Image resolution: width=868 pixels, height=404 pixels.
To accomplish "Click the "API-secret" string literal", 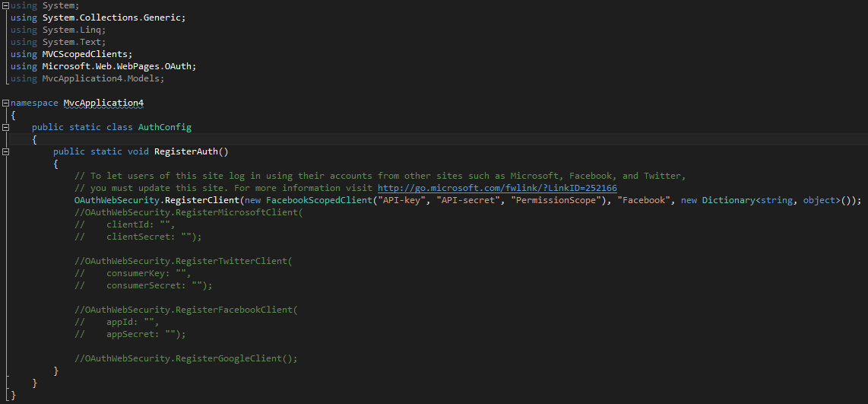I will [x=468, y=200].
